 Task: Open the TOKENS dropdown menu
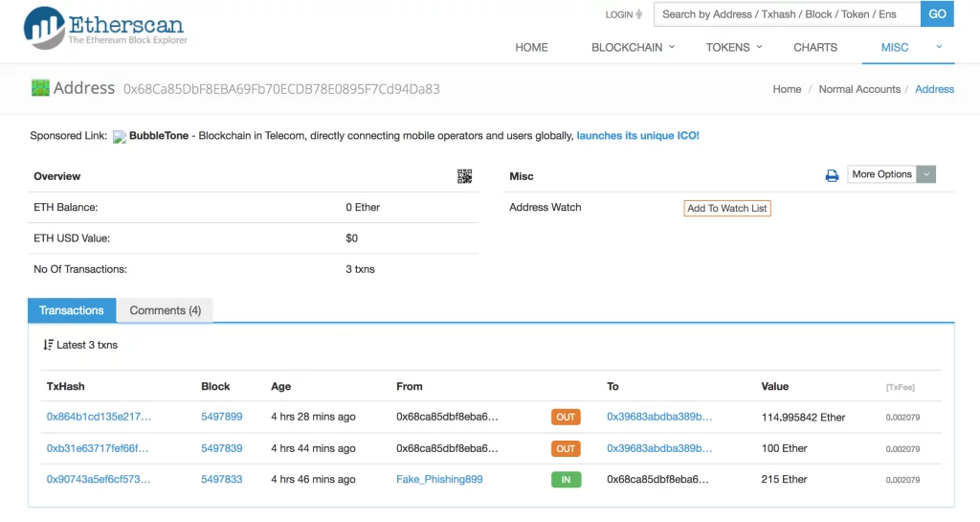tap(734, 48)
